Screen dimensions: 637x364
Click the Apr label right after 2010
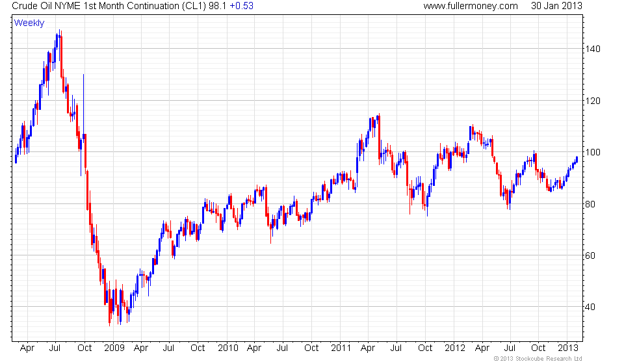tap(254, 348)
